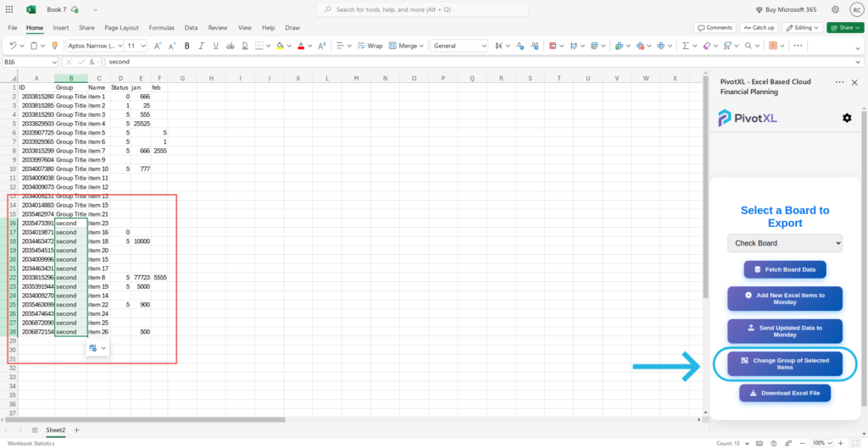
Task: Select the Format Painter brush
Action: [54, 46]
